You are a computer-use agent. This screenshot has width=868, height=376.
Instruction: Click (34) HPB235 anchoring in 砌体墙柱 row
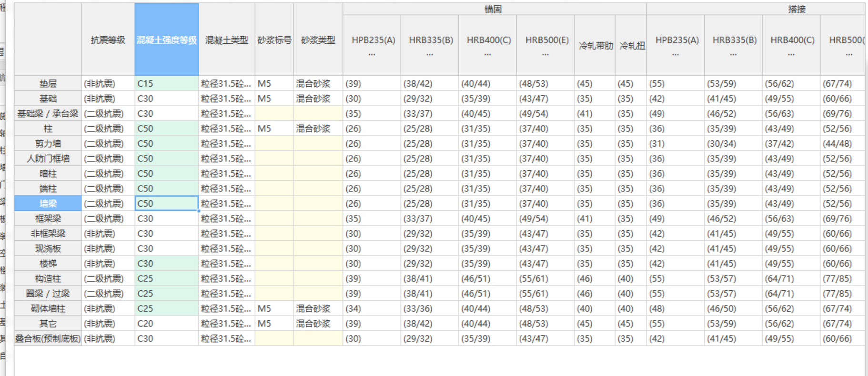pos(372,308)
